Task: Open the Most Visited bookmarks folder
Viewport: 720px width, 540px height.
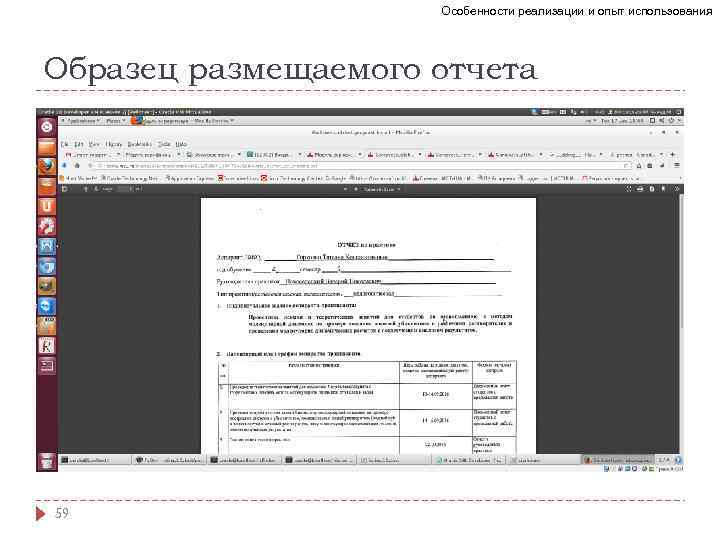Action: pyautogui.click(x=78, y=178)
